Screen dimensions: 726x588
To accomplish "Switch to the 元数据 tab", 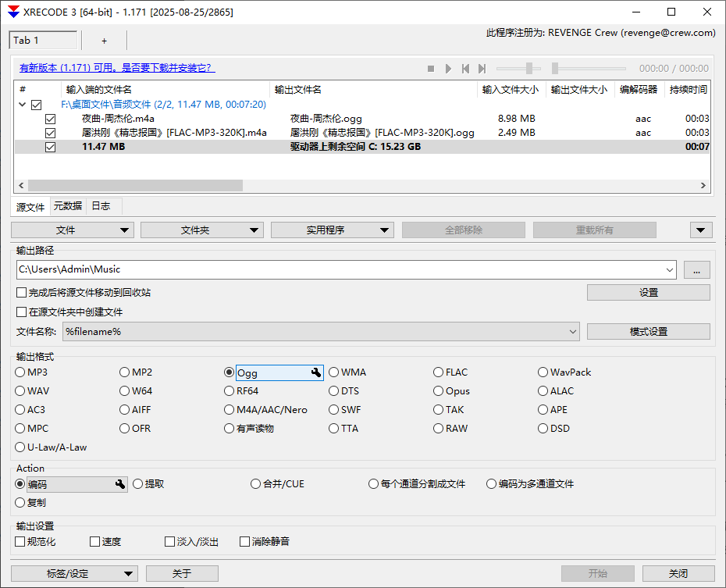I will (67, 205).
